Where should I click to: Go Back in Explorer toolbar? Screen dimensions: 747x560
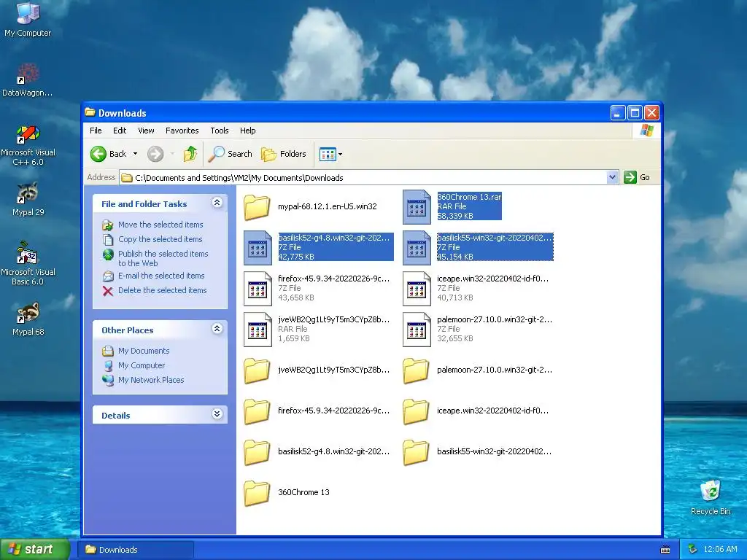pos(109,154)
